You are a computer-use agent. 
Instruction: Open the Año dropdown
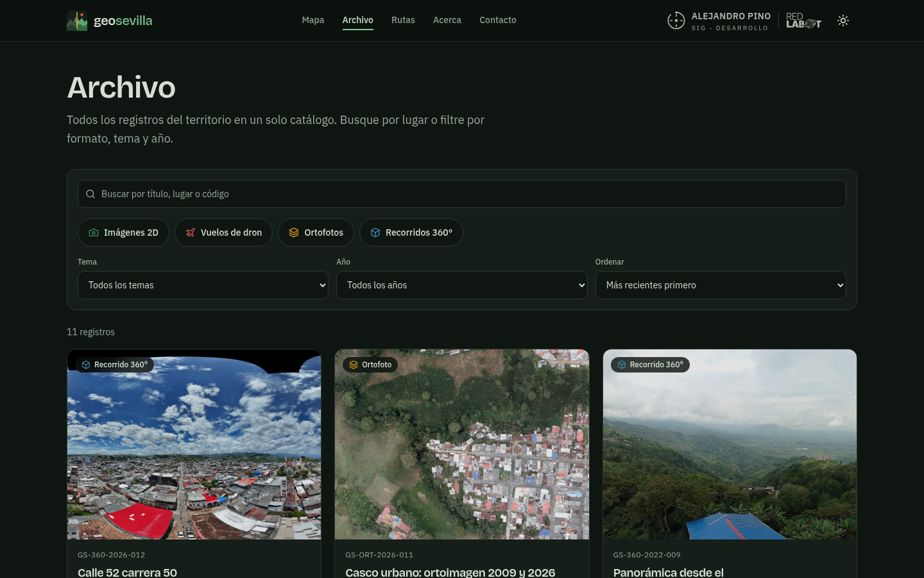(462, 285)
